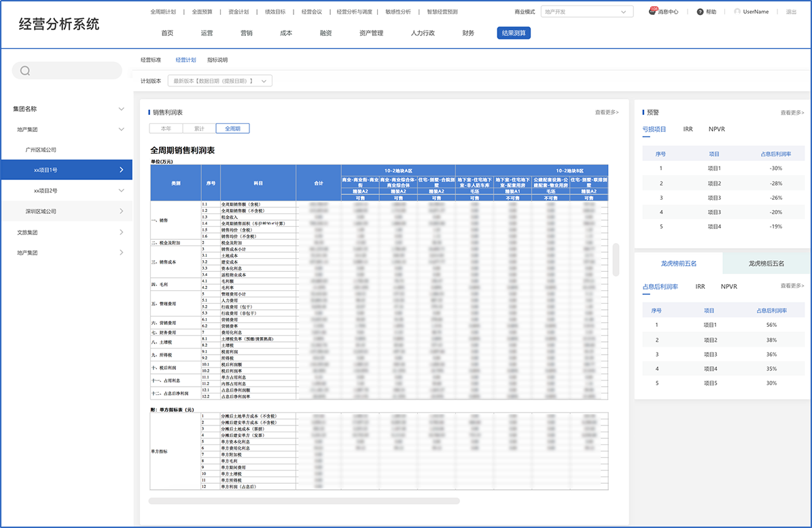Viewport: 812px width, 528px height.
Task: Select the 本年 period option
Action: point(166,128)
